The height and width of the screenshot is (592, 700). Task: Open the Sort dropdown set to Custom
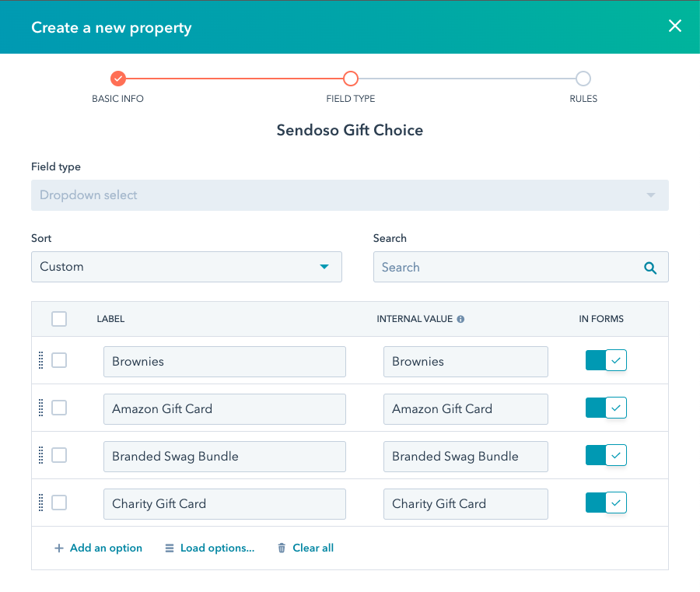click(x=186, y=267)
